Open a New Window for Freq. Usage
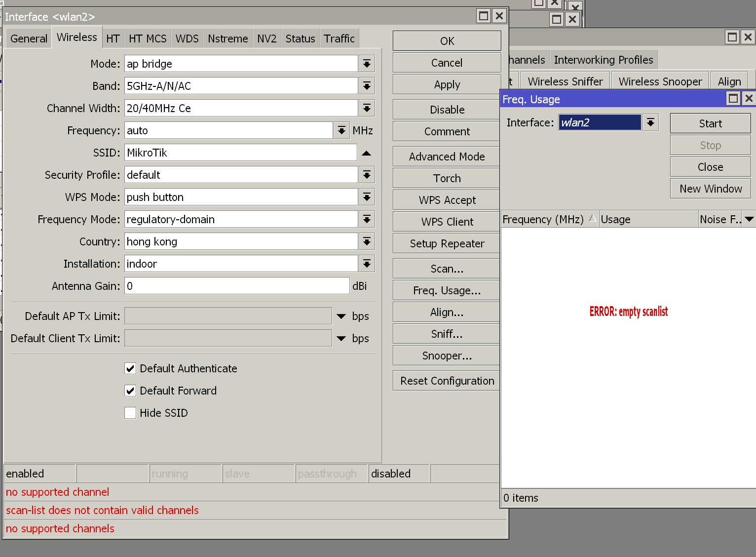Screen dimensions: 756x557 710,188
